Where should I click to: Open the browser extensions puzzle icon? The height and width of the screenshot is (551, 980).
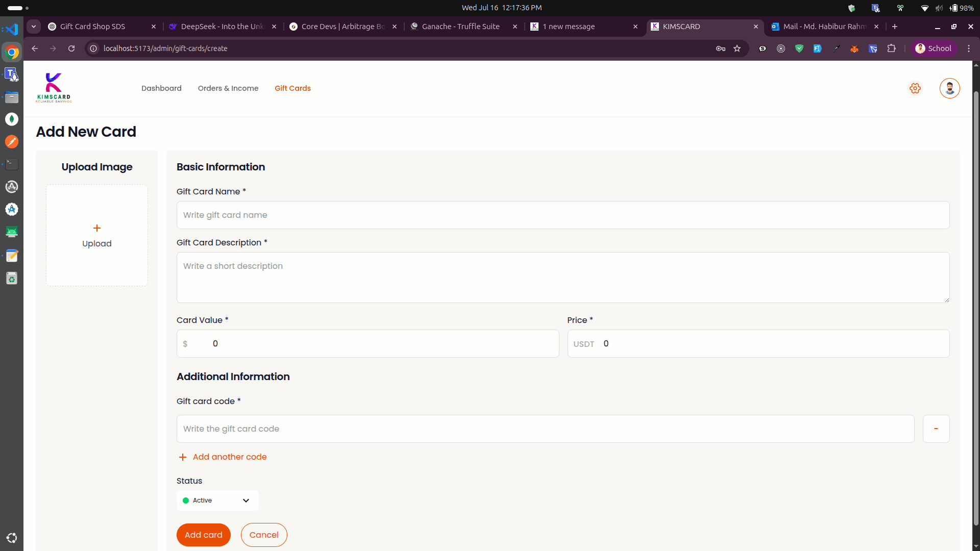(x=892, y=48)
